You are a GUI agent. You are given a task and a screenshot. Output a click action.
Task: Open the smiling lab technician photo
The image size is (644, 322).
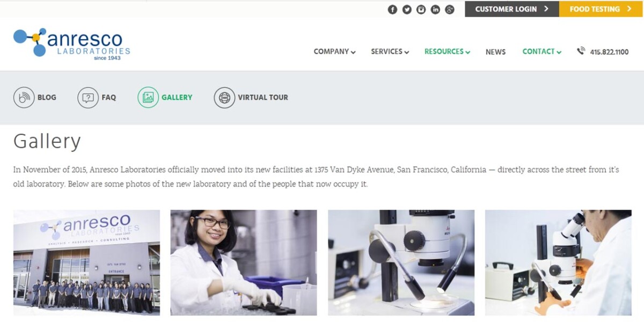click(x=244, y=262)
